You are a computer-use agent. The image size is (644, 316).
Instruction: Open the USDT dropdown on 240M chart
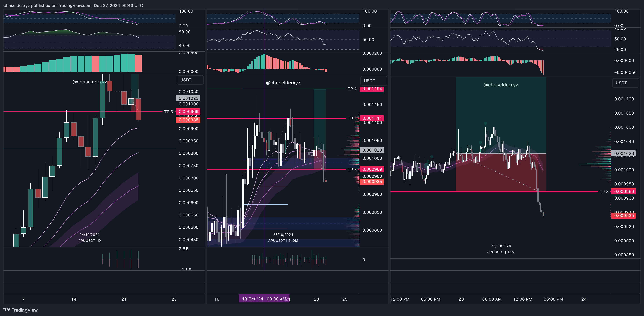[x=373, y=81]
